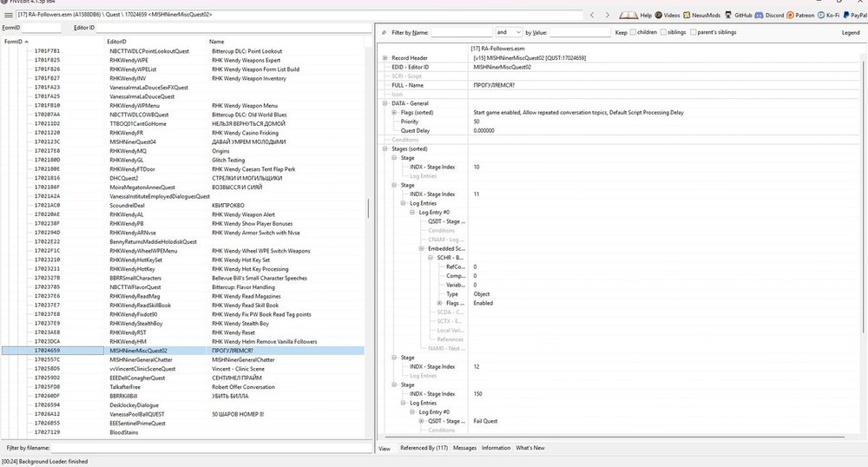Viewport: 868px width, 467px height.
Task: Sort by the EditorID column header
Action: [155, 42]
